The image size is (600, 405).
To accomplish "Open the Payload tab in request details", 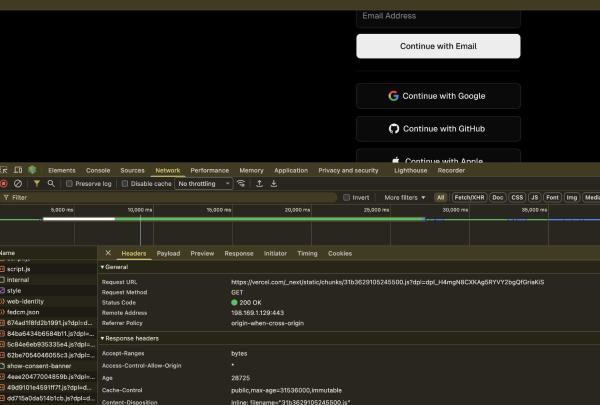I will (x=168, y=254).
